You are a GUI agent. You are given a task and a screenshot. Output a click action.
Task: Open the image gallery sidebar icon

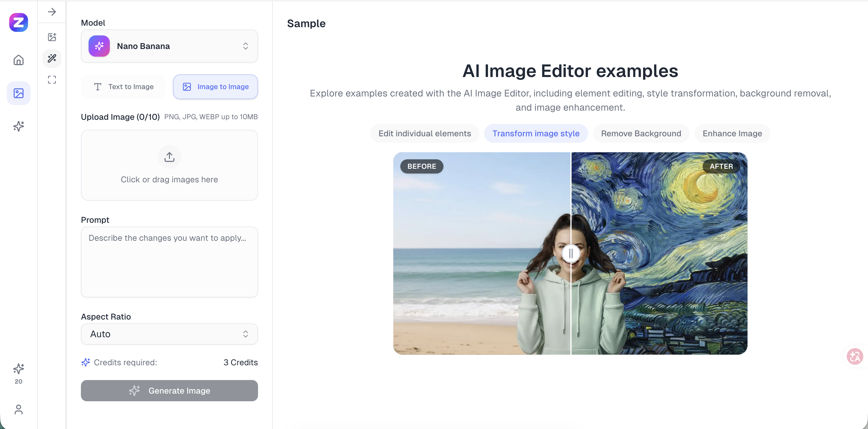[19, 93]
